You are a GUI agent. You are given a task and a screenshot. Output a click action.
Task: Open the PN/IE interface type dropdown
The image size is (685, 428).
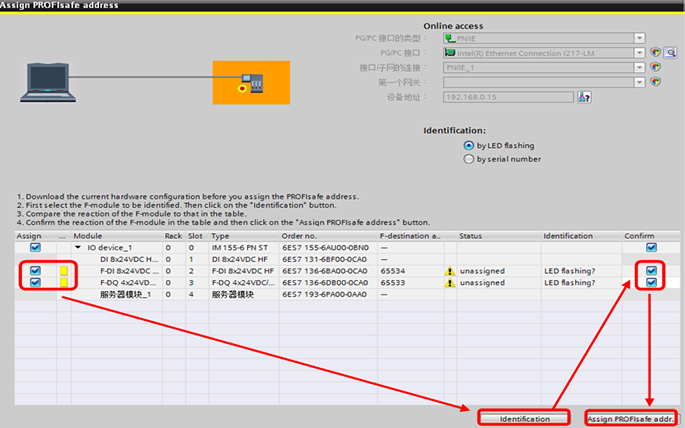[x=639, y=38]
